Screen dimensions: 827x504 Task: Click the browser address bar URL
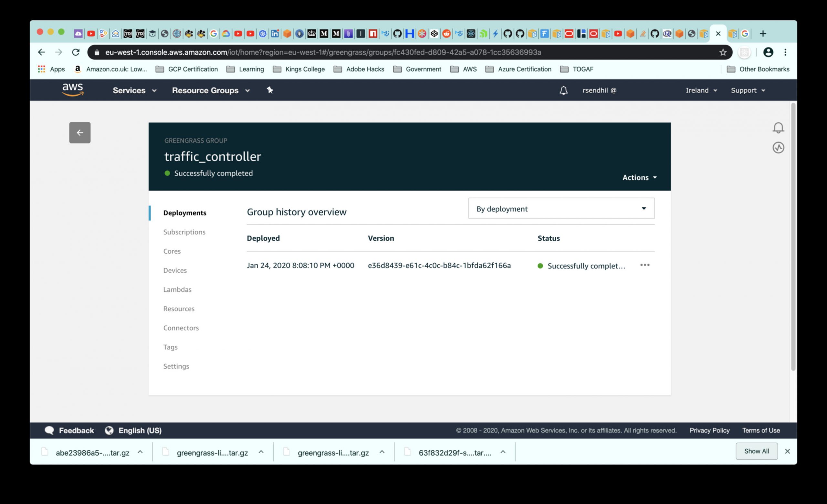[322, 52]
